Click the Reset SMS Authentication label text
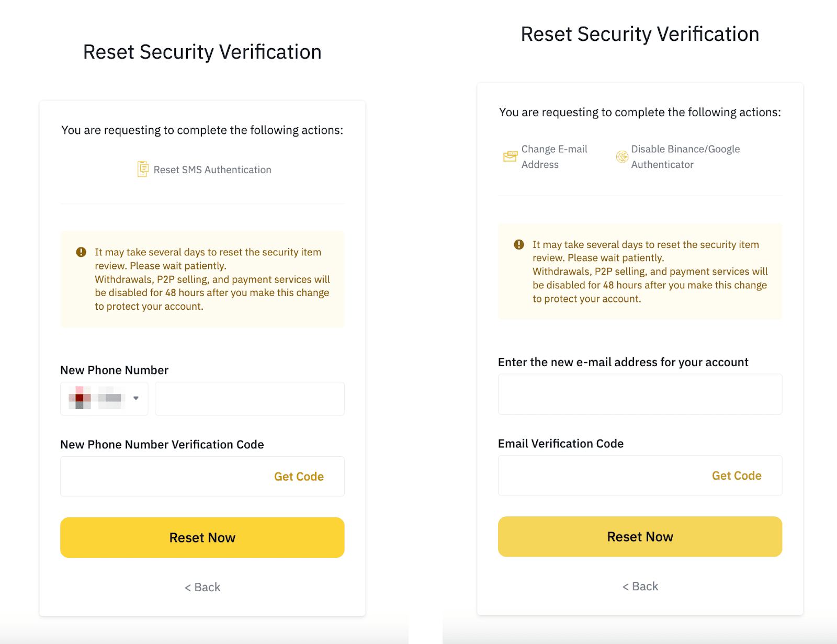Screen dimensions: 837x644 tap(212, 170)
